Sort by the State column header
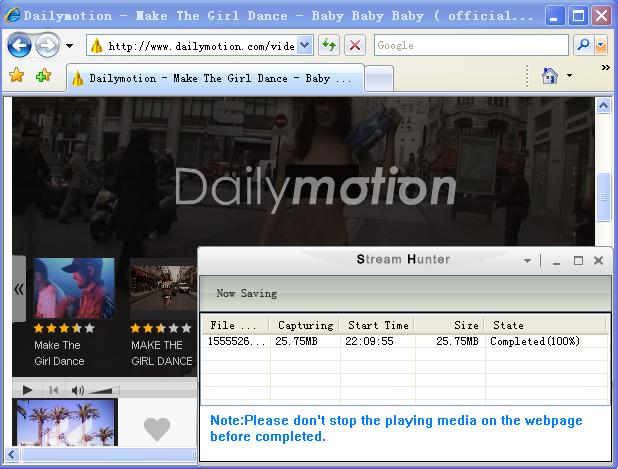The height and width of the screenshot is (469, 618). tap(545, 325)
